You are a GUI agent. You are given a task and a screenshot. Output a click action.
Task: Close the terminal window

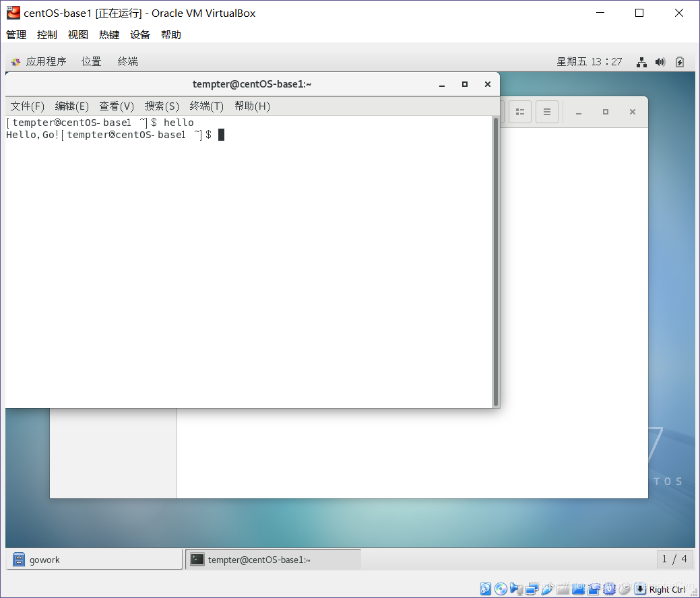[488, 84]
